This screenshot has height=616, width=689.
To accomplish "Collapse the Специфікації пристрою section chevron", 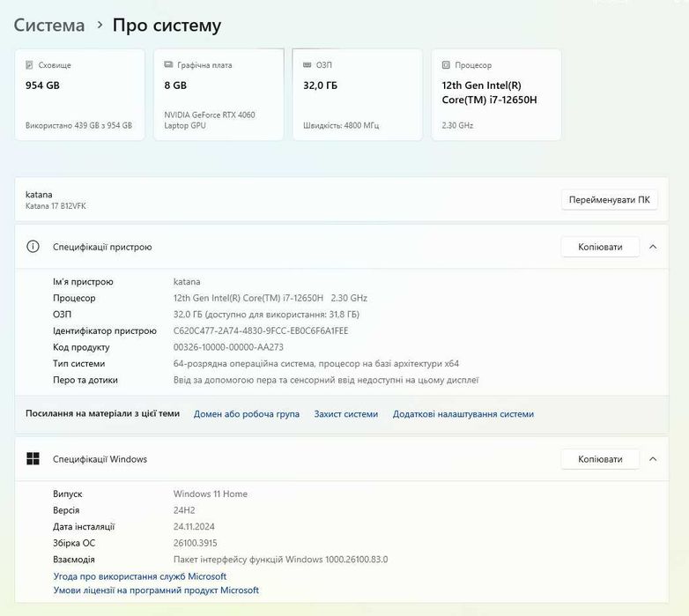I will [653, 247].
